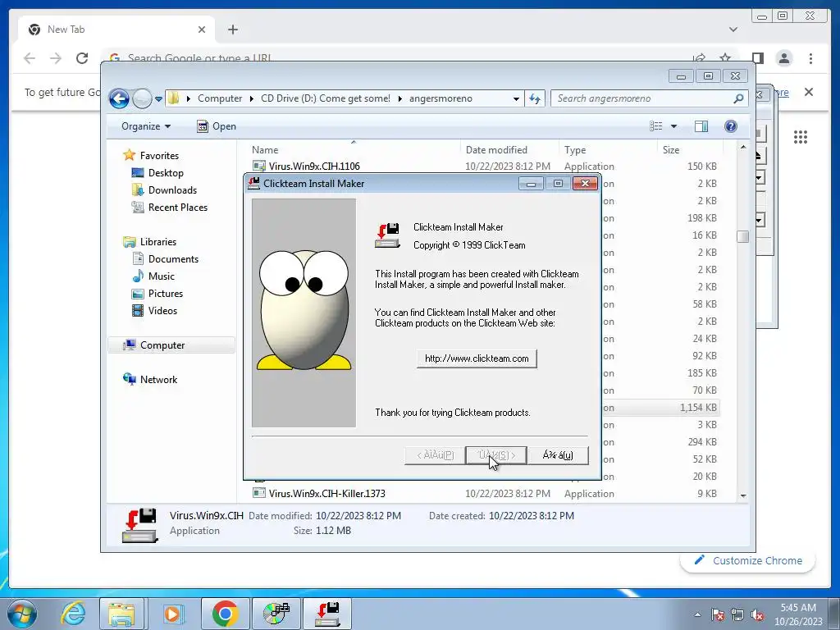The height and width of the screenshot is (630, 840).
Task: Open Chrome's three-dot menu
Action: (810, 58)
